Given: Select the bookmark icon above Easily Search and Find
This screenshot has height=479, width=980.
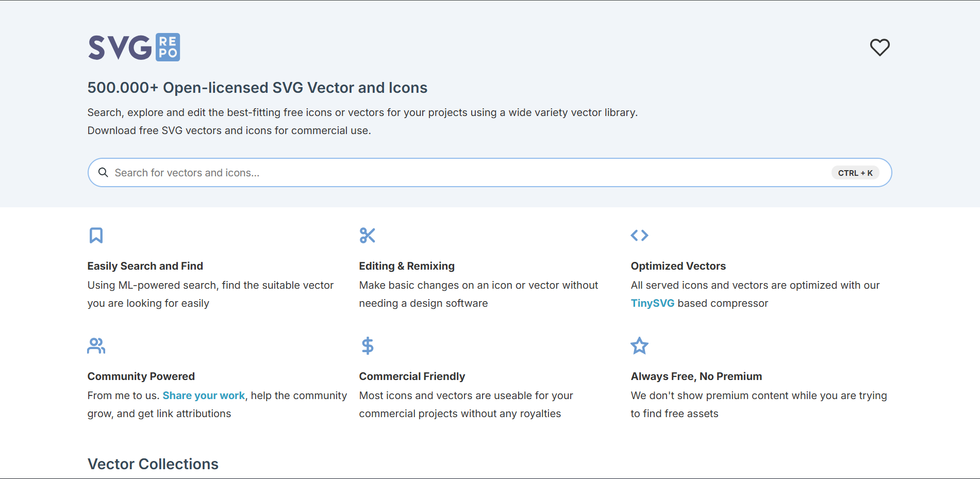Looking at the screenshot, I should click(x=95, y=235).
